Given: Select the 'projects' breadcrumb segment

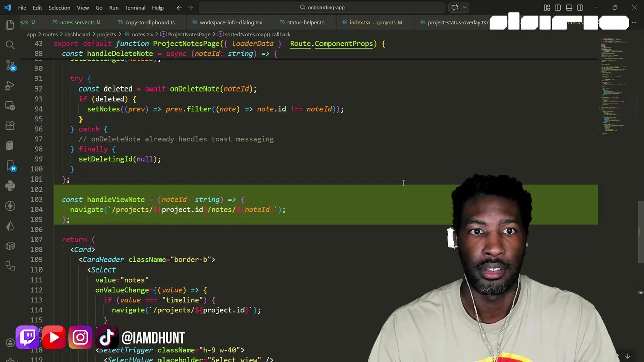Looking at the screenshot, I should pyautogui.click(x=106, y=34).
